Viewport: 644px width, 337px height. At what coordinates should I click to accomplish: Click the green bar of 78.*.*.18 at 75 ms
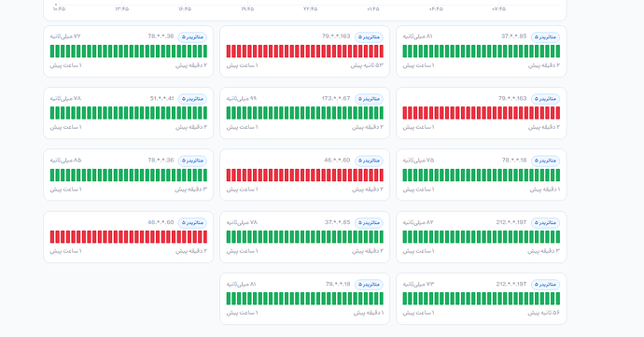pyautogui.click(x=482, y=176)
